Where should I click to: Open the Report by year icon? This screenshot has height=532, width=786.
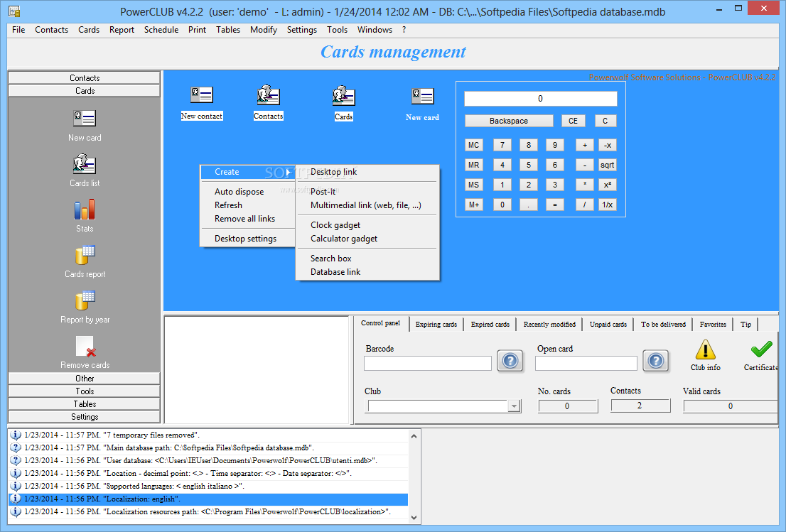point(85,300)
